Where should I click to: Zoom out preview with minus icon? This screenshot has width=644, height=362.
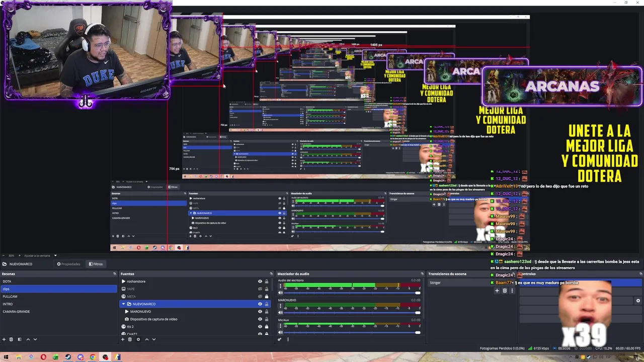(x=4, y=255)
